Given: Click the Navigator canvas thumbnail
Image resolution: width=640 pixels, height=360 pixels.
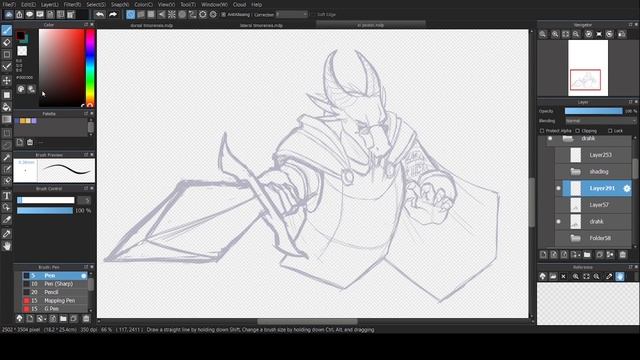Looking at the screenshot, I should pyautogui.click(x=588, y=68).
